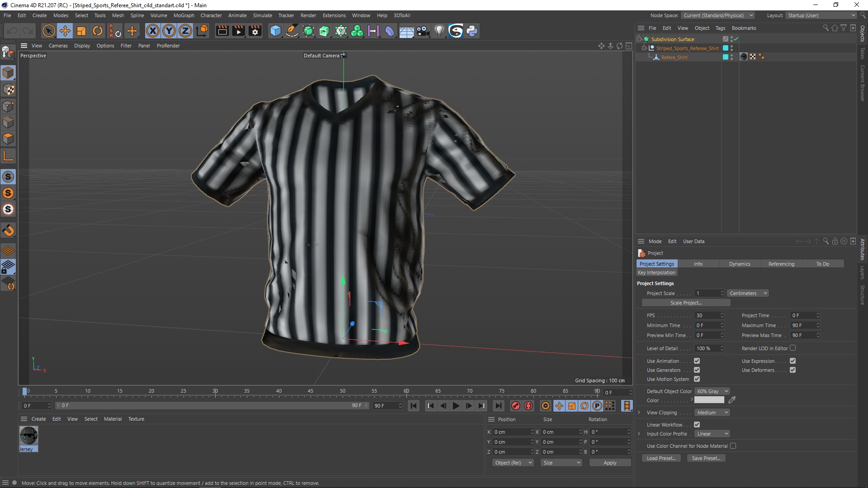The height and width of the screenshot is (488, 868).
Task: Toggle Use Animation checkbox
Action: (696, 361)
